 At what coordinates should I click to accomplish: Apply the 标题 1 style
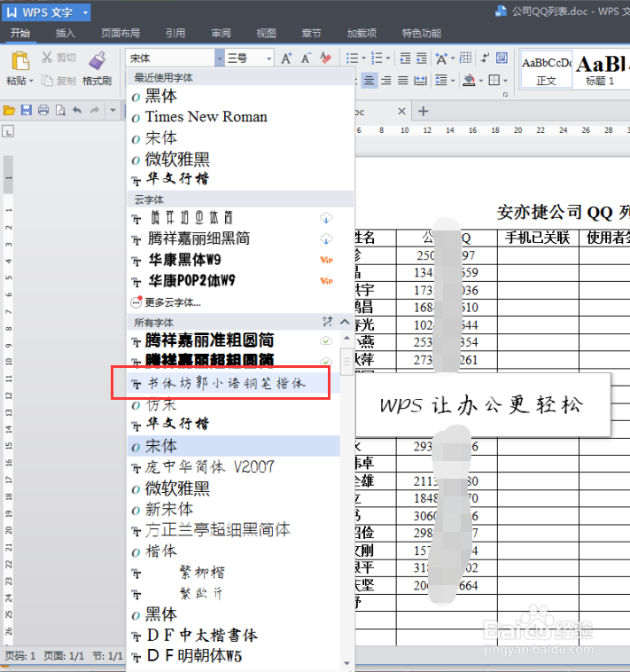tap(601, 69)
